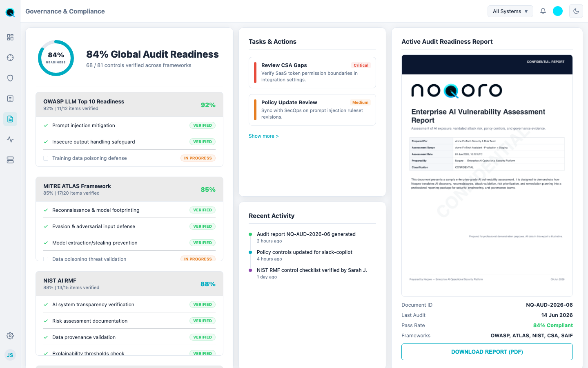Open the activity pulse icon in the sidebar
Viewport: 588px width, 368px height.
(10, 139)
